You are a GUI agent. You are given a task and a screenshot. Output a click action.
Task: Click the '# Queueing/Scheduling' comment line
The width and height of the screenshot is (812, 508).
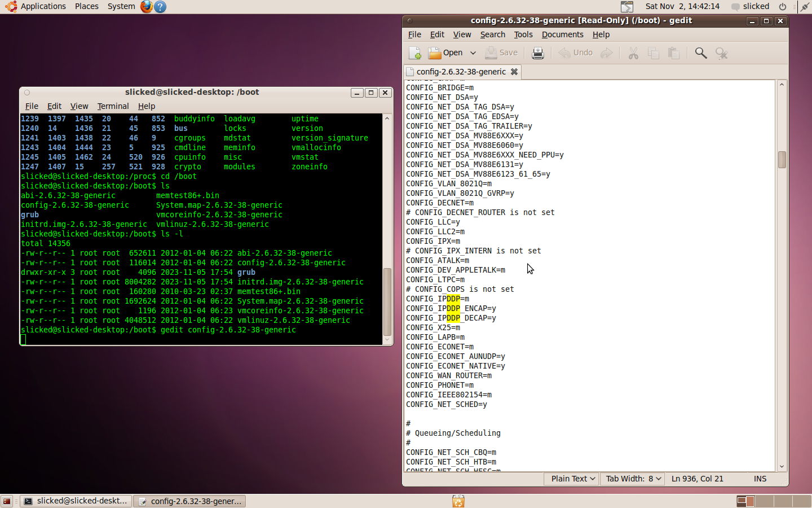point(453,433)
